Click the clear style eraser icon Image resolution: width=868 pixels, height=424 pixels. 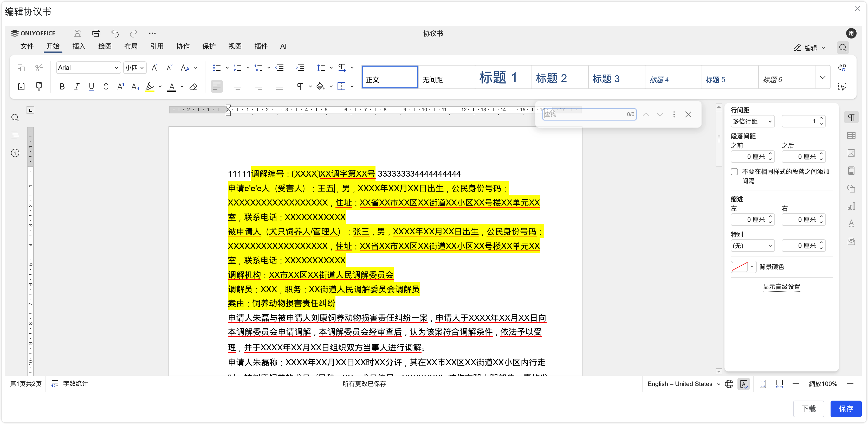coord(193,87)
